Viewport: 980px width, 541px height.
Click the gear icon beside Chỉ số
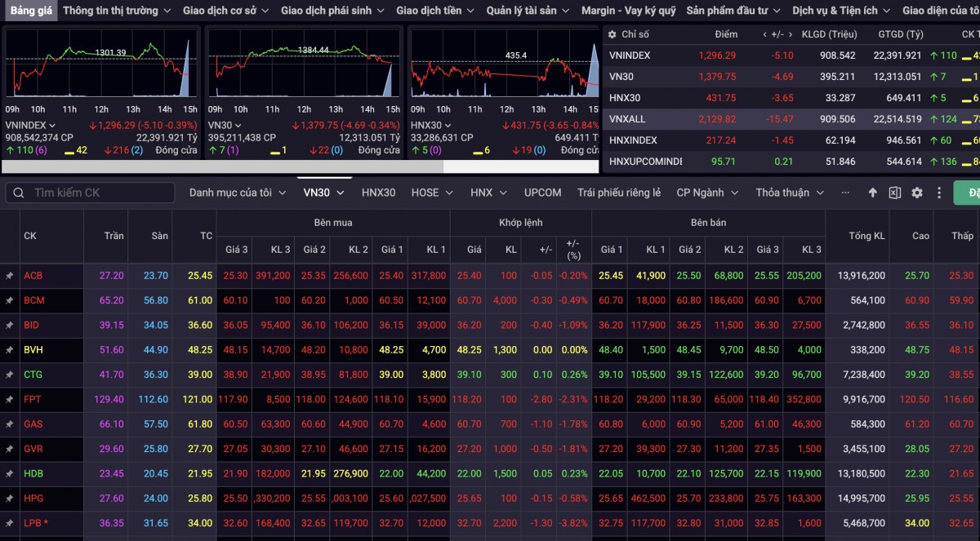point(612,34)
